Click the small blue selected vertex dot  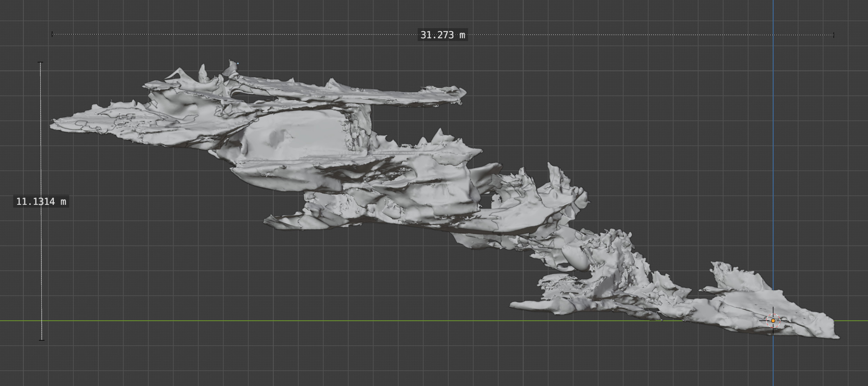pos(238,63)
